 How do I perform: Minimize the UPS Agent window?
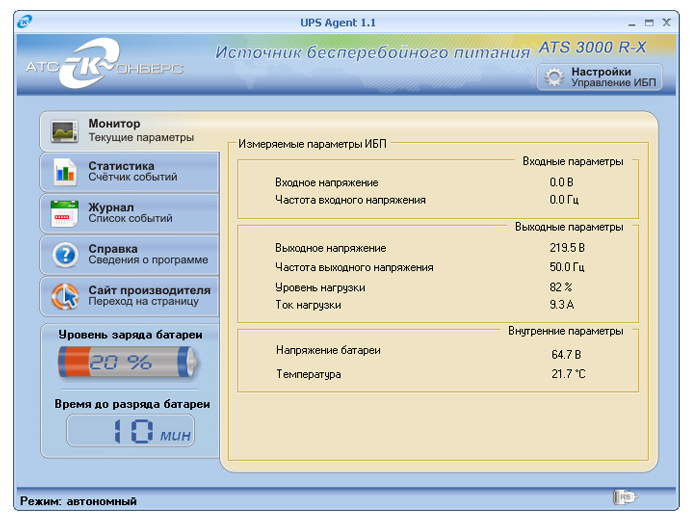[632, 23]
